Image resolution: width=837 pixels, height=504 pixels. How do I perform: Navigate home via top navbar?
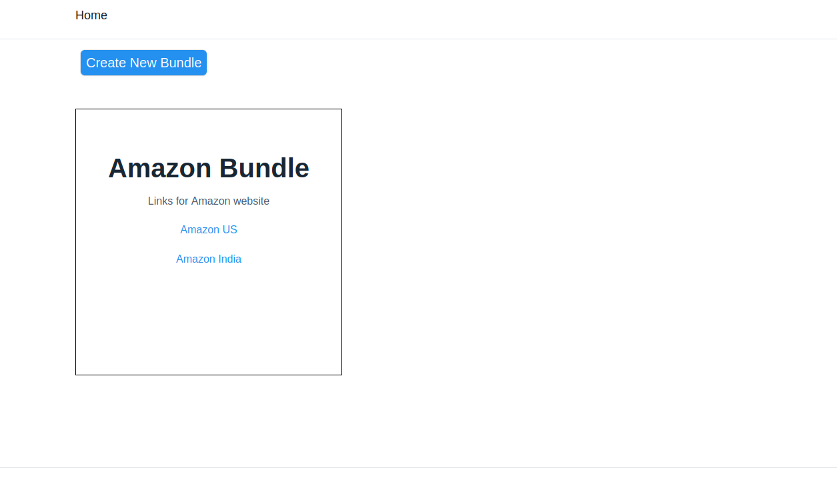click(x=91, y=15)
